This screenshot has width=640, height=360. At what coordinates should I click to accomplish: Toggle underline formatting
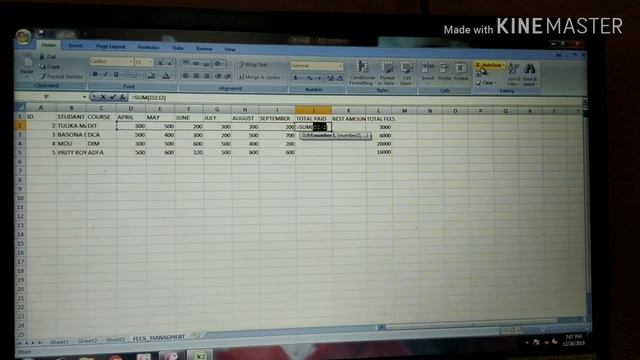(116, 75)
